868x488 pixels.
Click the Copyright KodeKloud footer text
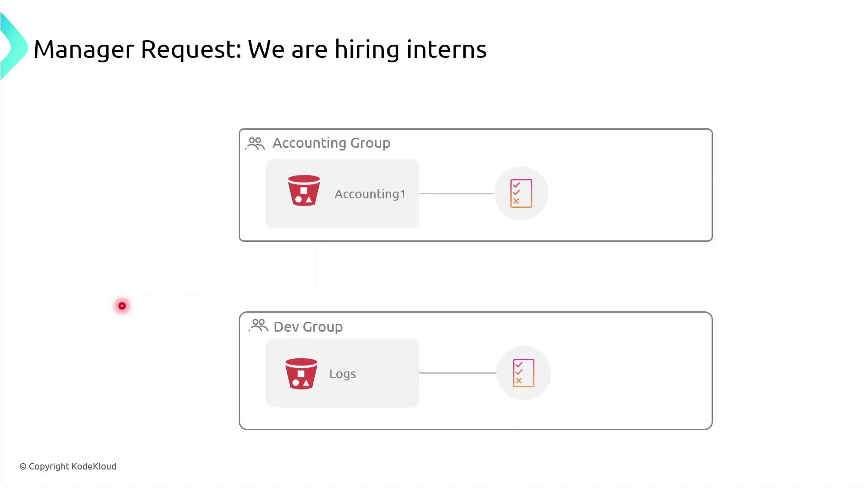click(68, 466)
